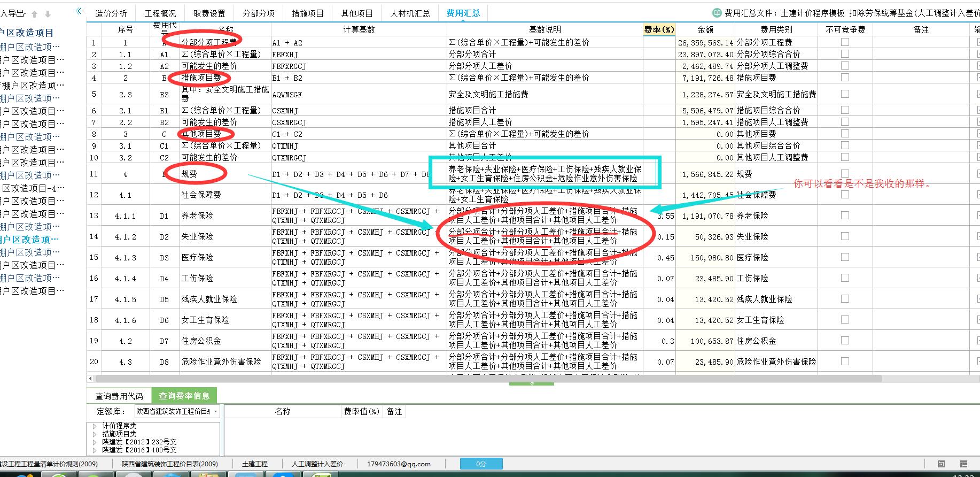
Task: Check 不可竞争费 for 分部分项工程费 row
Action: pos(845,42)
